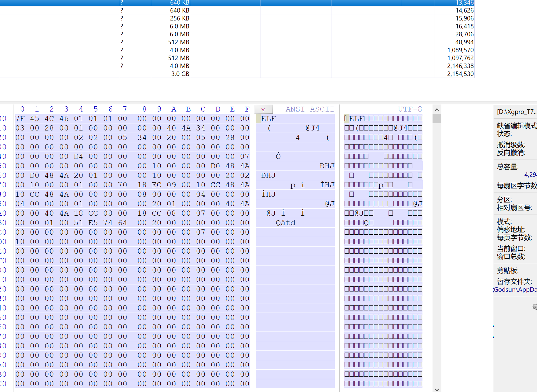Select the 3.0 GB partition row
The image size is (537, 392).
tap(180, 74)
